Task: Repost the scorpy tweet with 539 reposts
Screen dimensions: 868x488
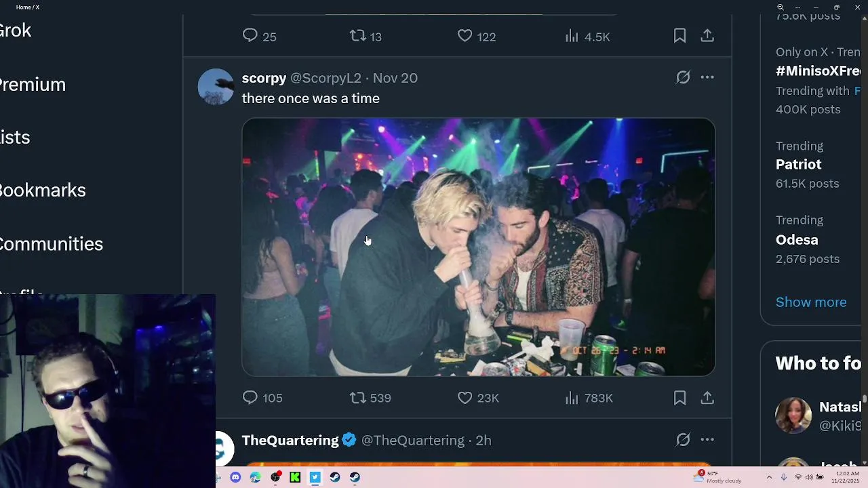Action: pyautogui.click(x=358, y=398)
